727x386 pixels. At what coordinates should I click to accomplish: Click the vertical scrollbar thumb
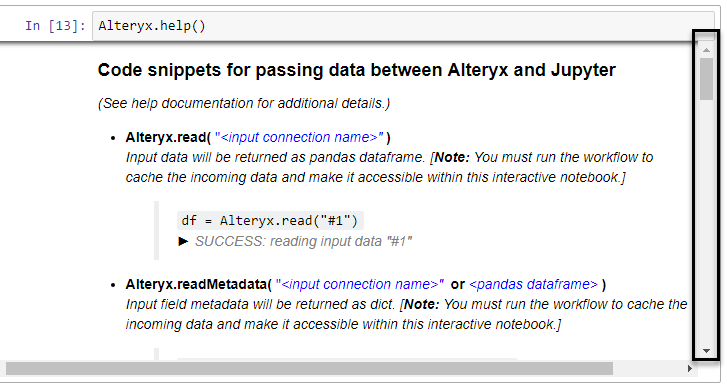coord(706,79)
